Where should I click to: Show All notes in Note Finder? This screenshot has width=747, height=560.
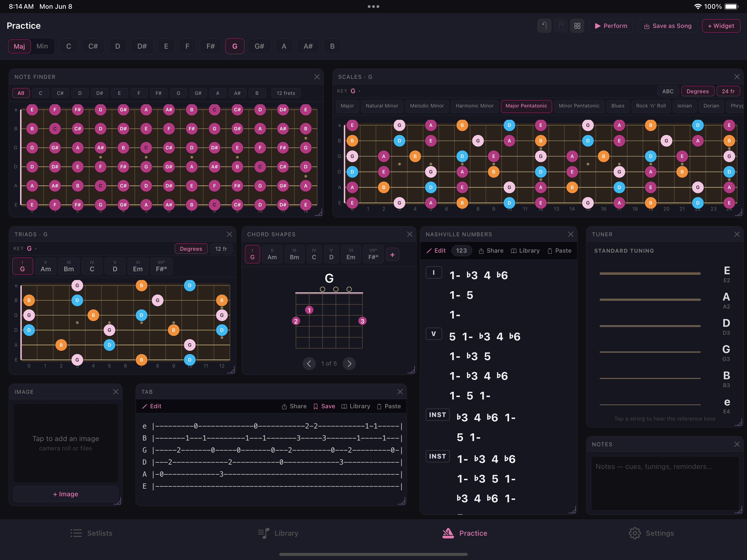tap(21, 93)
